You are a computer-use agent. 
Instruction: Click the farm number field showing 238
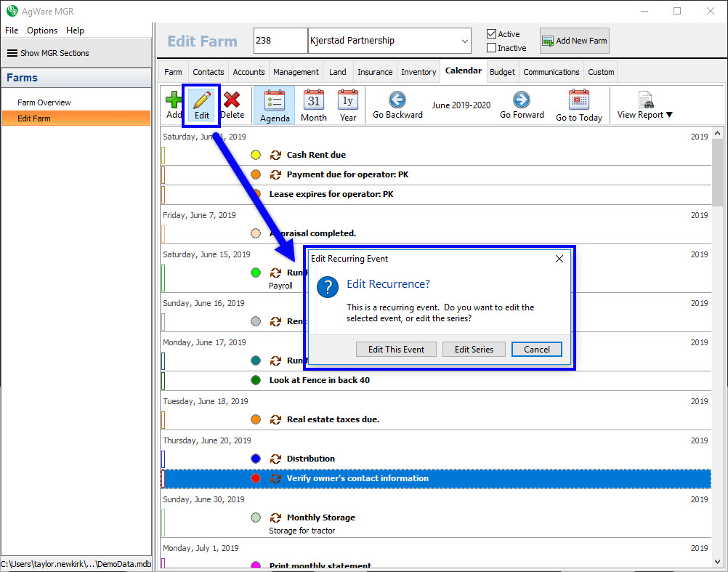coord(280,41)
